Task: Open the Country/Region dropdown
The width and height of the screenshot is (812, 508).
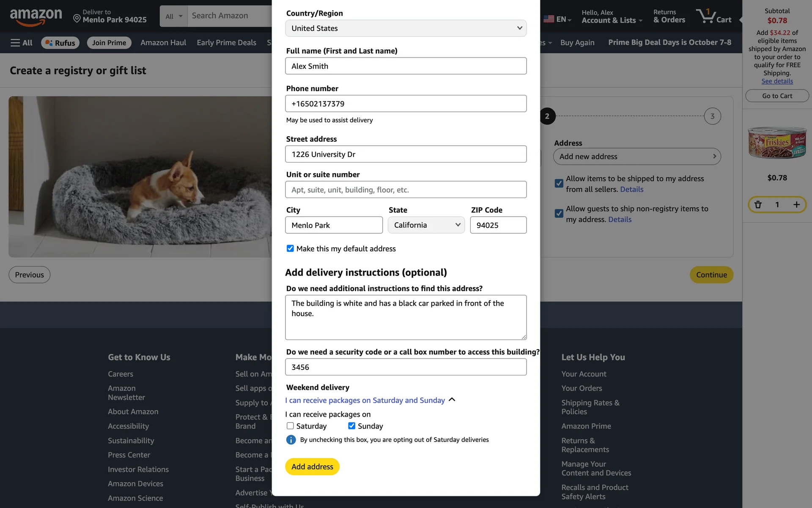Action: point(406,28)
